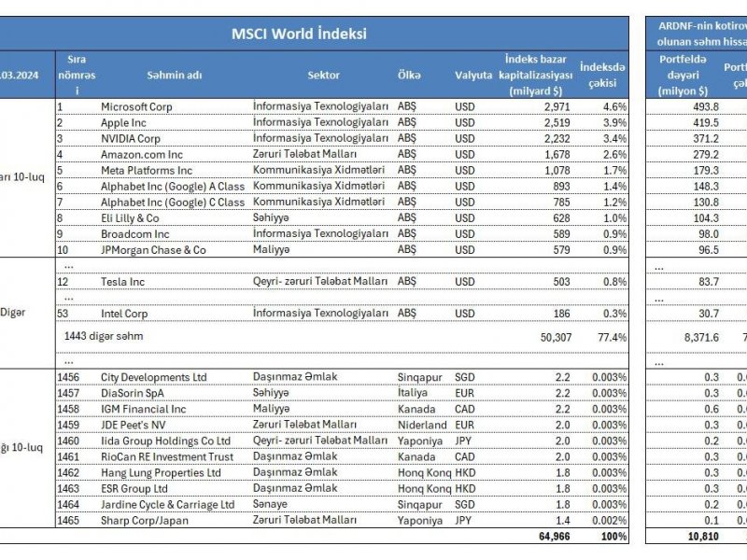Click the 'DiaSorin SpA' cell
Screen dimensions: 747x560
[133, 393]
